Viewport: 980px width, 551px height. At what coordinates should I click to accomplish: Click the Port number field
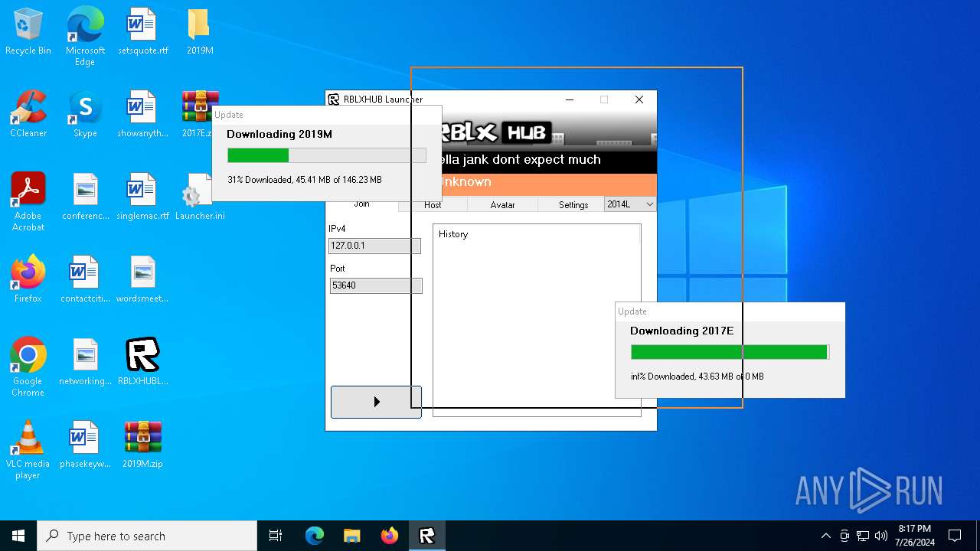(375, 285)
